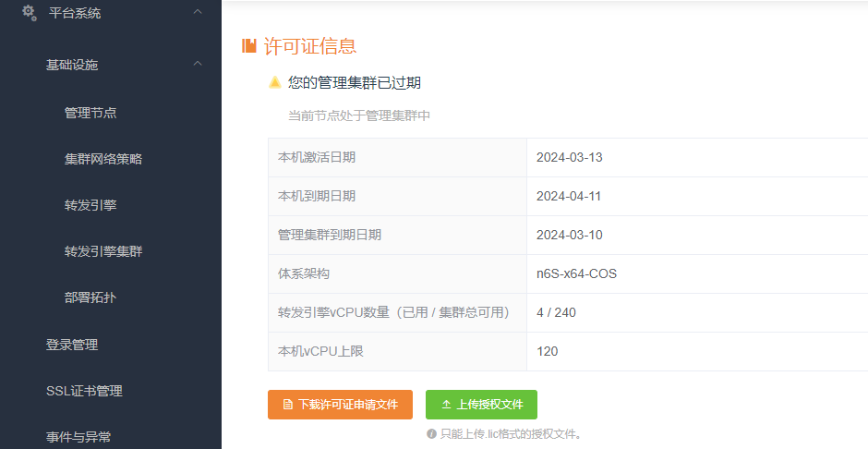This screenshot has width=868, height=449.
Task: Click the yellow warning triangle icon
Action: pos(275,82)
